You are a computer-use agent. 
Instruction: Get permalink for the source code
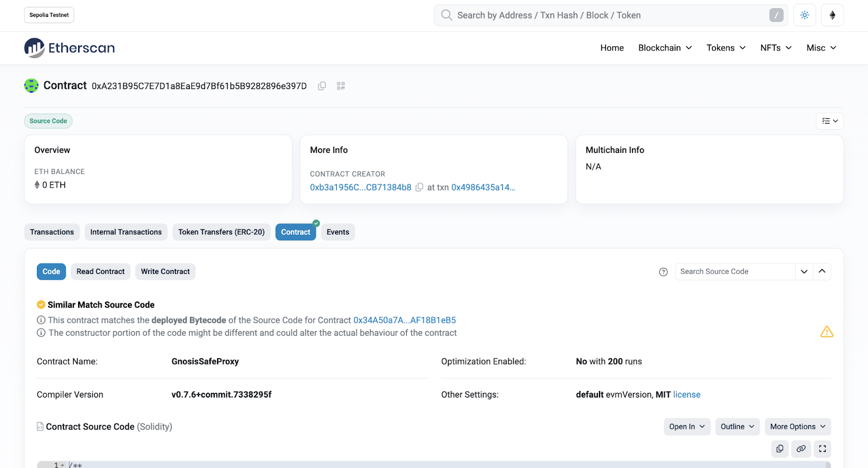(x=801, y=448)
